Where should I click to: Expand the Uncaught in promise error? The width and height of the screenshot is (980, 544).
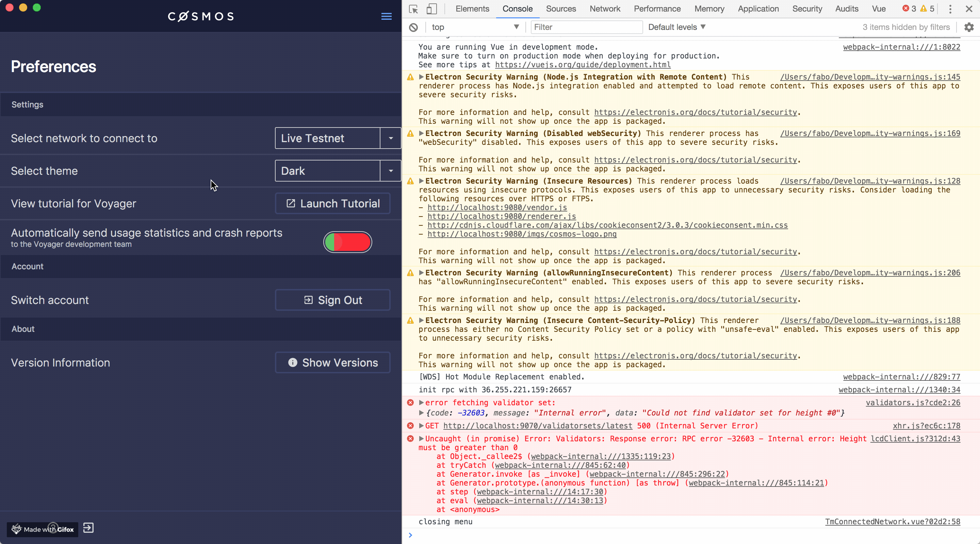[x=421, y=439]
